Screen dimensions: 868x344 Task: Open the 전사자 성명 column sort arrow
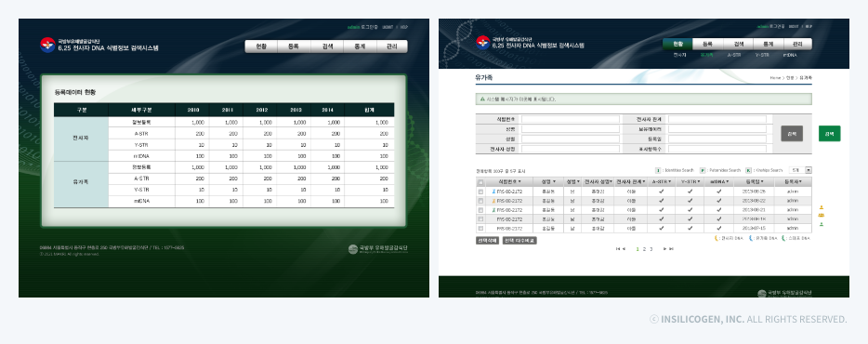click(612, 181)
